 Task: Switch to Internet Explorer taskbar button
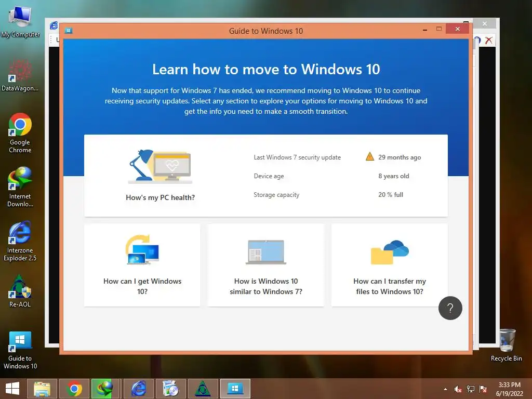pos(138,389)
